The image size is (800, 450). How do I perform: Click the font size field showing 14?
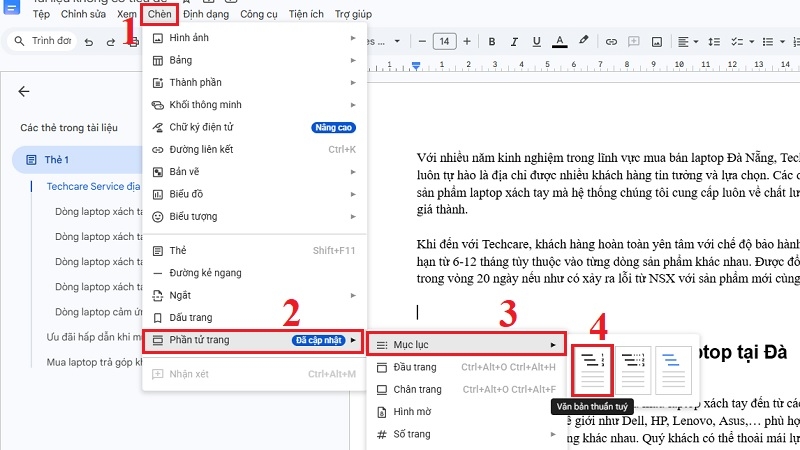tap(444, 41)
